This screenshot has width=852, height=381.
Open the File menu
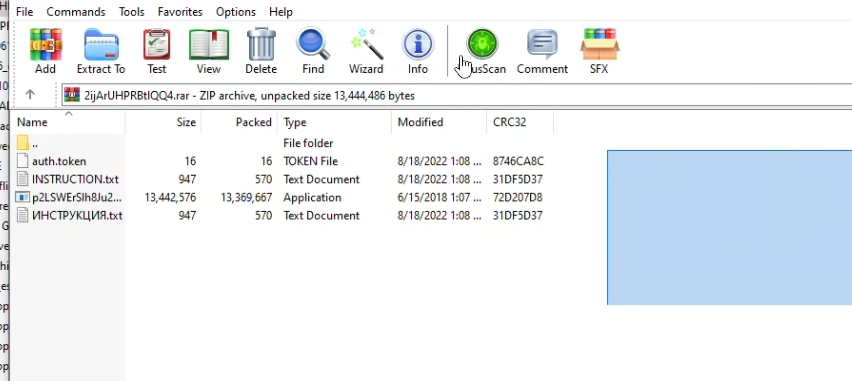[24, 11]
